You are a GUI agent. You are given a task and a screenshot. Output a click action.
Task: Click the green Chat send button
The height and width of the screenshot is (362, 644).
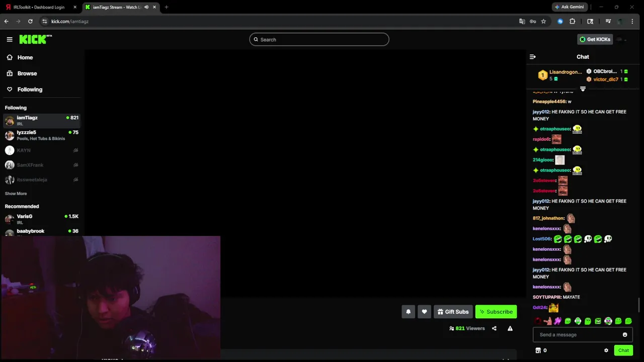pyautogui.click(x=623, y=350)
